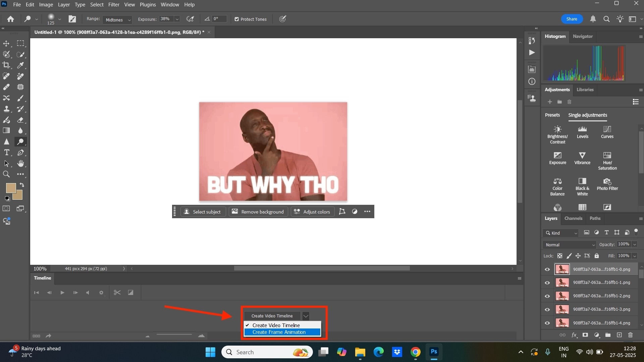Open the Opacity dropdown arrow
The image size is (644, 362).
click(x=635, y=244)
